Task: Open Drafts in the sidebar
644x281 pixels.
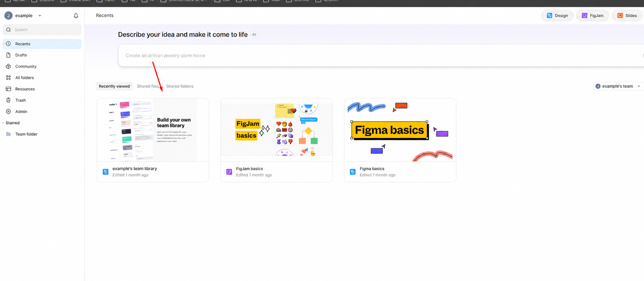Action: click(42, 55)
